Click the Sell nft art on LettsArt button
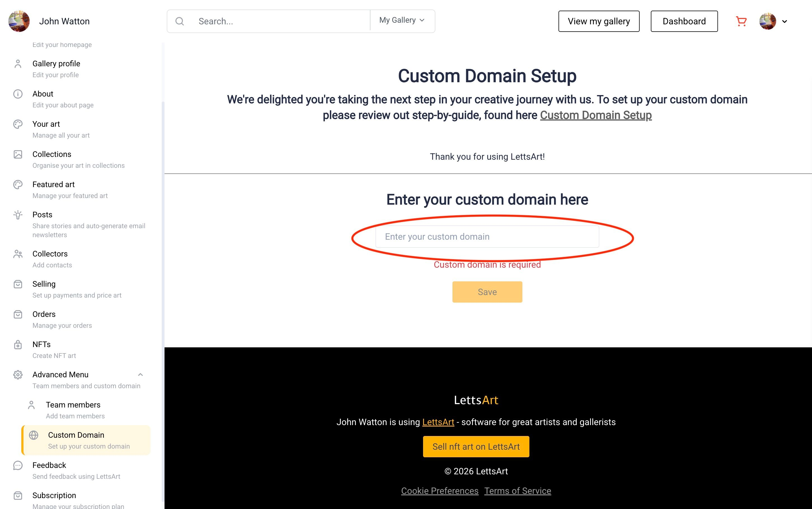Viewport: 812px width, 509px height. [x=476, y=446]
